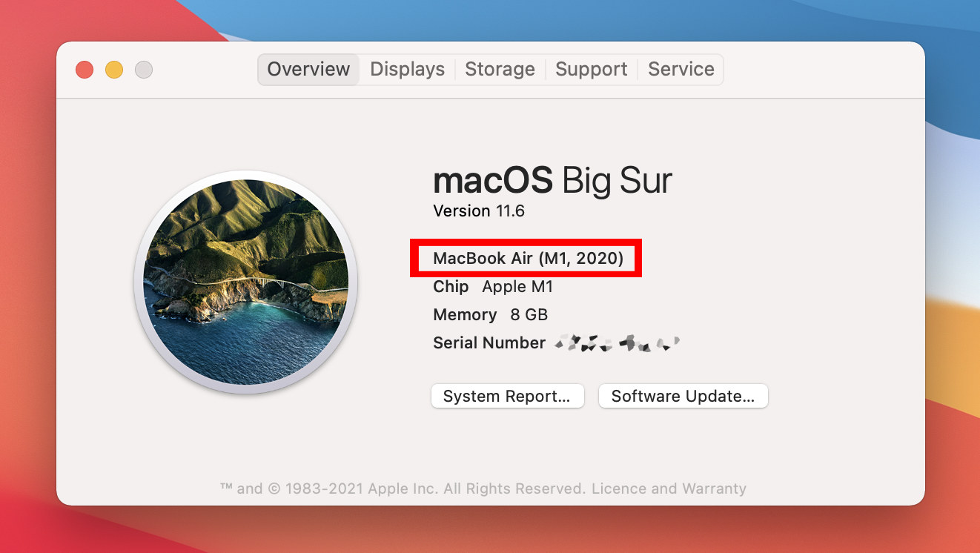The width and height of the screenshot is (980, 553).
Task: Click the macOS Big Sur artwork
Action: (x=245, y=282)
